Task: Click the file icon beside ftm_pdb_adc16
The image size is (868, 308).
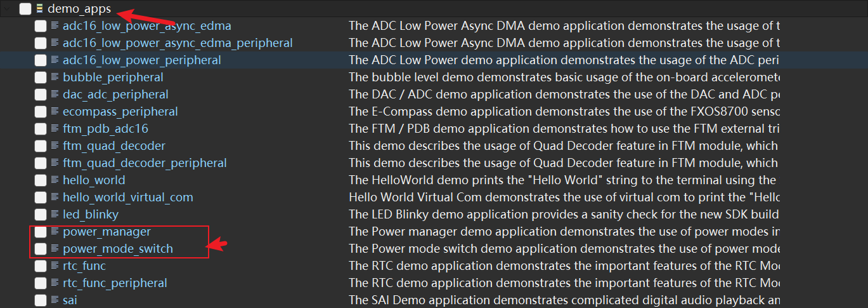Action: 55,128
